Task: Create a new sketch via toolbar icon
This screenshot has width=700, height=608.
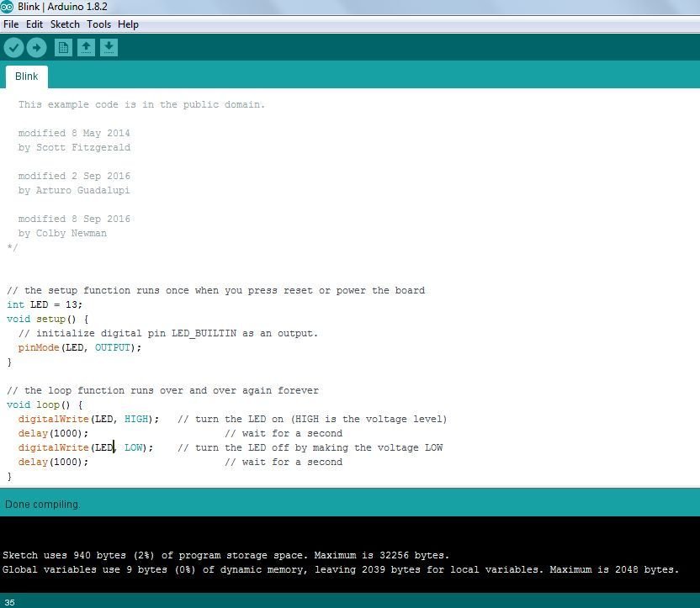Action: coord(63,47)
